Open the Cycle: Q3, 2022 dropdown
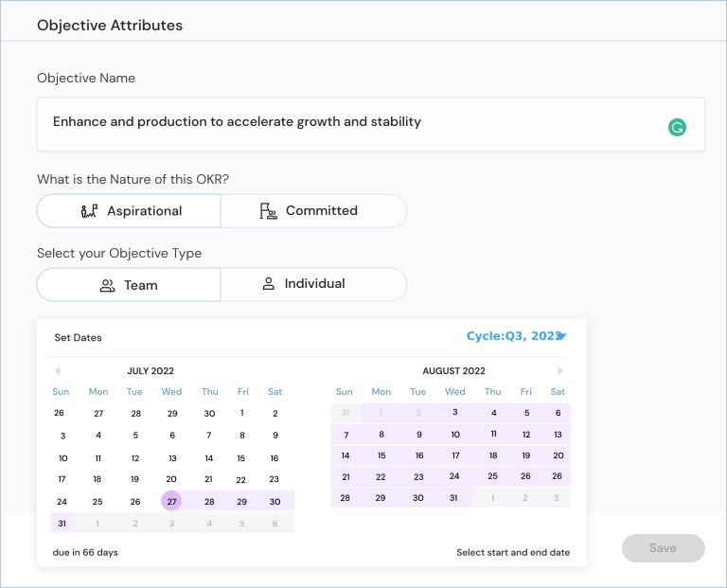 517,336
